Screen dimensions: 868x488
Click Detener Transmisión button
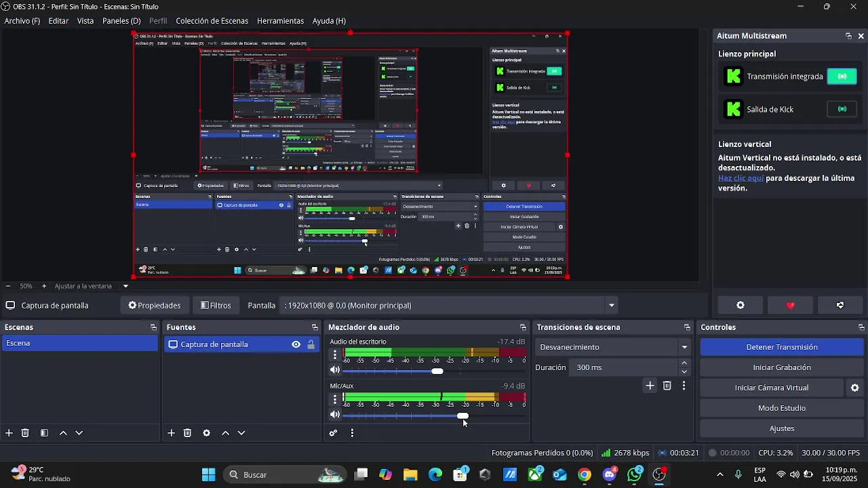[782, 347]
